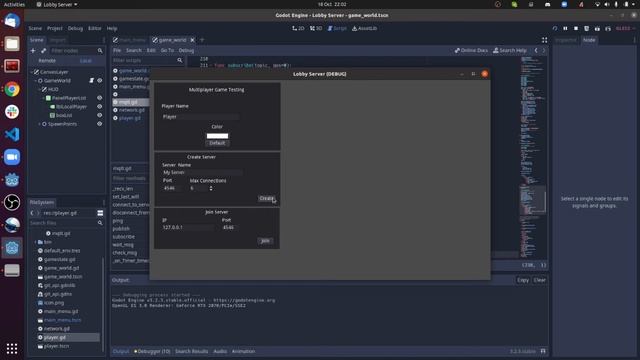Open the script editor Search menu
The image size is (640, 360).
pyautogui.click(x=134, y=50)
